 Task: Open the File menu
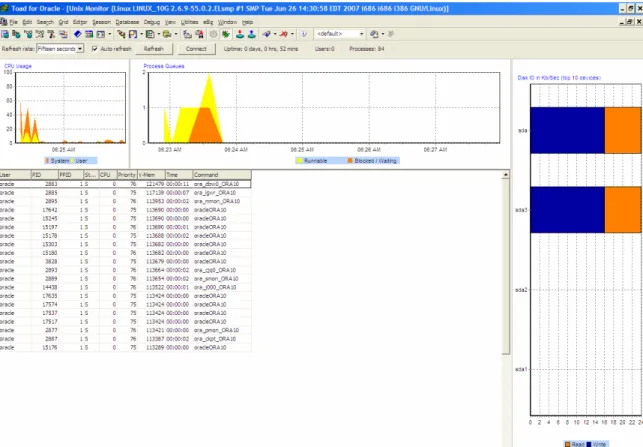pyautogui.click(x=14, y=22)
